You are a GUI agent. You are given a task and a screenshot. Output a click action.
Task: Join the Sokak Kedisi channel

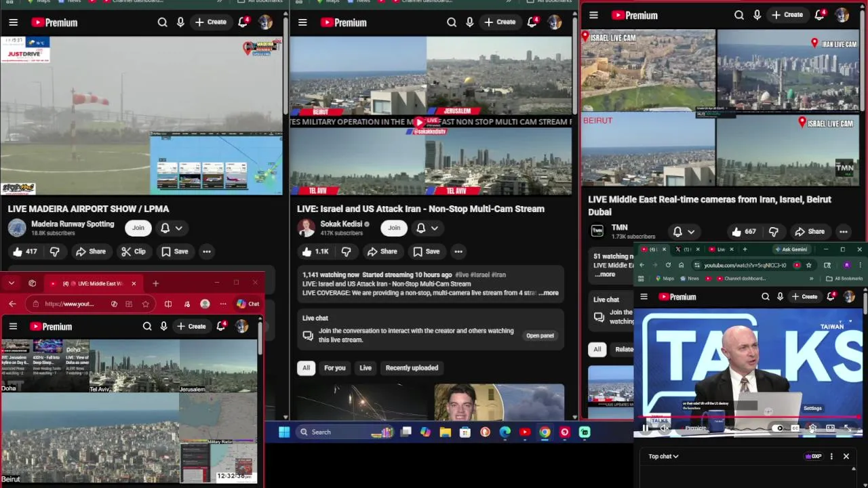(394, 228)
